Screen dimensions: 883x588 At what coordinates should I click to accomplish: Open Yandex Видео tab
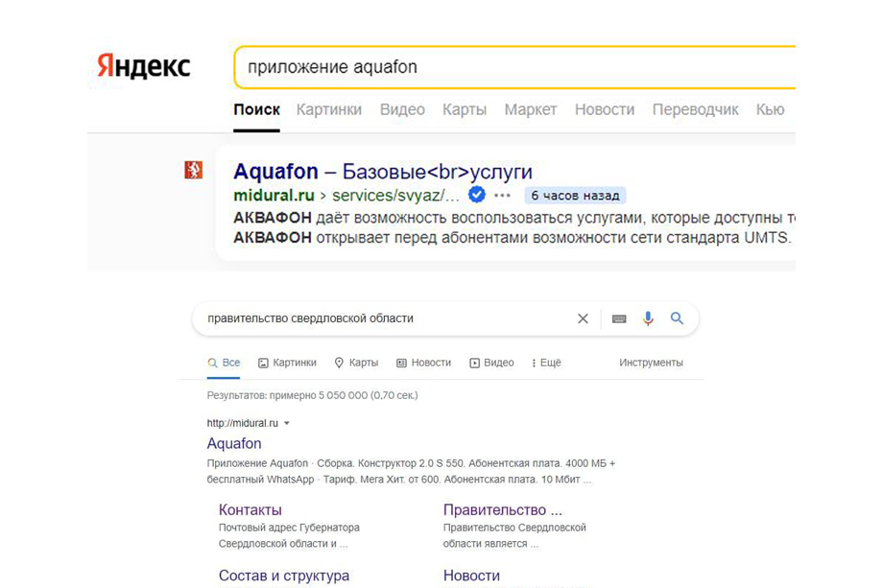point(402,109)
